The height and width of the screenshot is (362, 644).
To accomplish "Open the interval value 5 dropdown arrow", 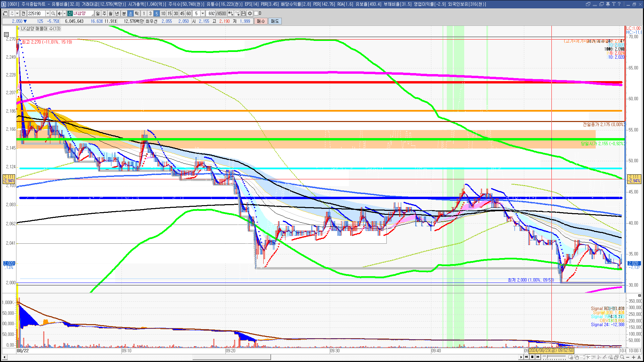I will click(x=203, y=13).
